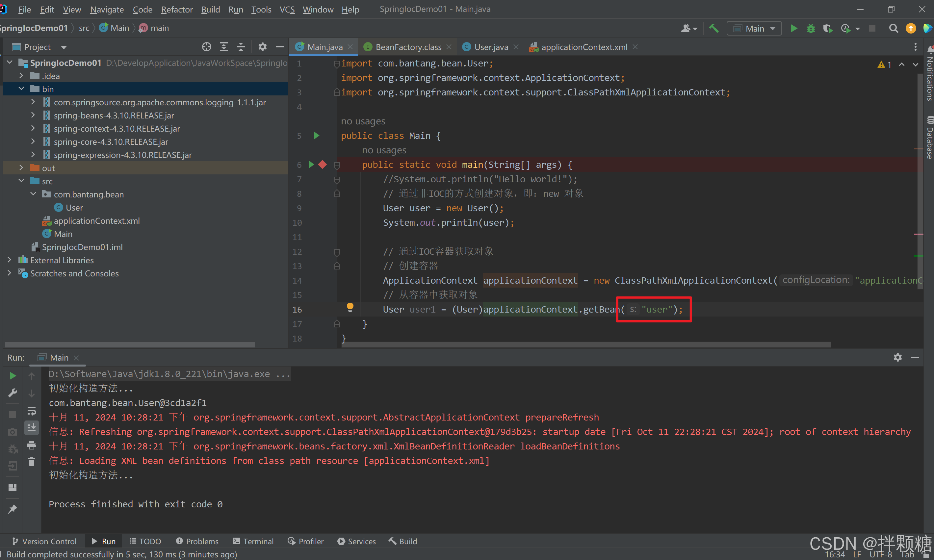Screen dimensions: 934x560
Task: Click the intention lightbulb on line 16
Action: 350,307
